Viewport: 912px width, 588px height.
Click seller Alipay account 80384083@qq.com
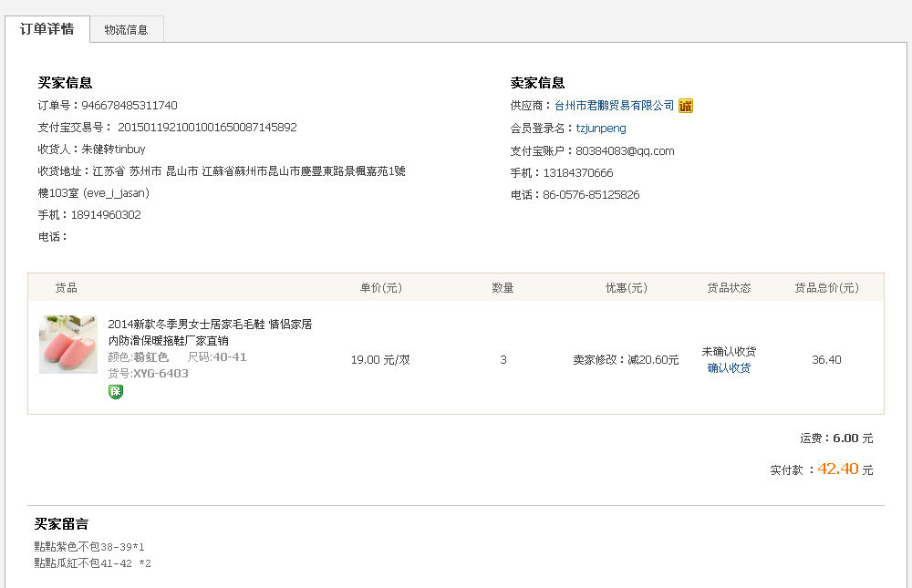tap(625, 150)
